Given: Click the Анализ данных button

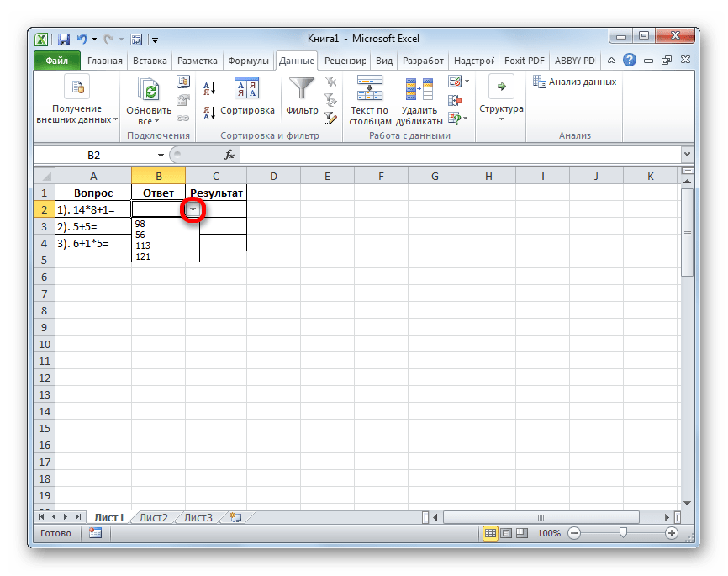Looking at the screenshot, I should [x=575, y=82].
